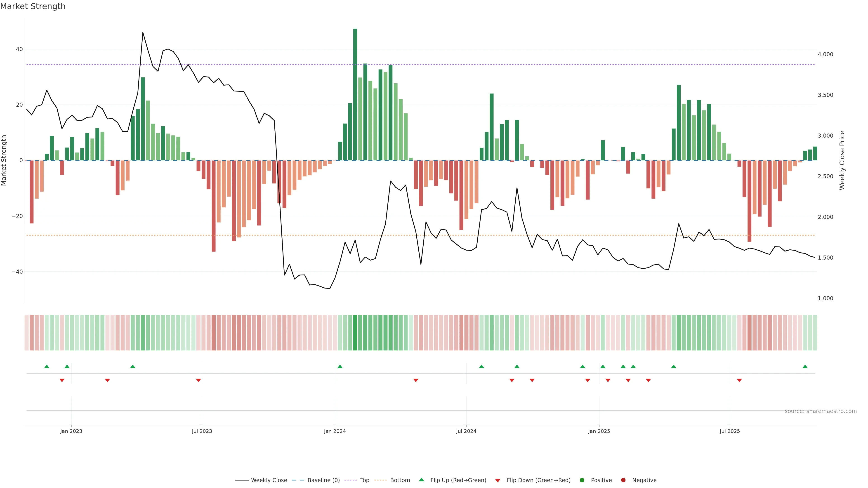Click flip-up triangle marker near Jan 2024

click(340, 366)
